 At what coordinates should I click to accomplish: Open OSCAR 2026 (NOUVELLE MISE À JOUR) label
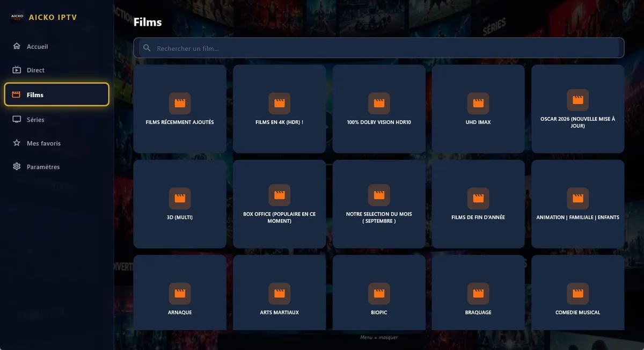coord(578,122)
